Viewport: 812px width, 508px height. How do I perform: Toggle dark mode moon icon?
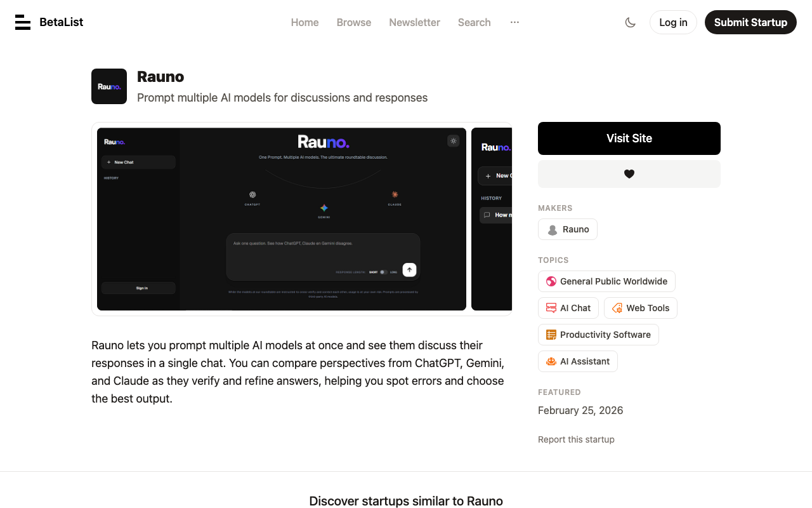click(x=630, y=22)
